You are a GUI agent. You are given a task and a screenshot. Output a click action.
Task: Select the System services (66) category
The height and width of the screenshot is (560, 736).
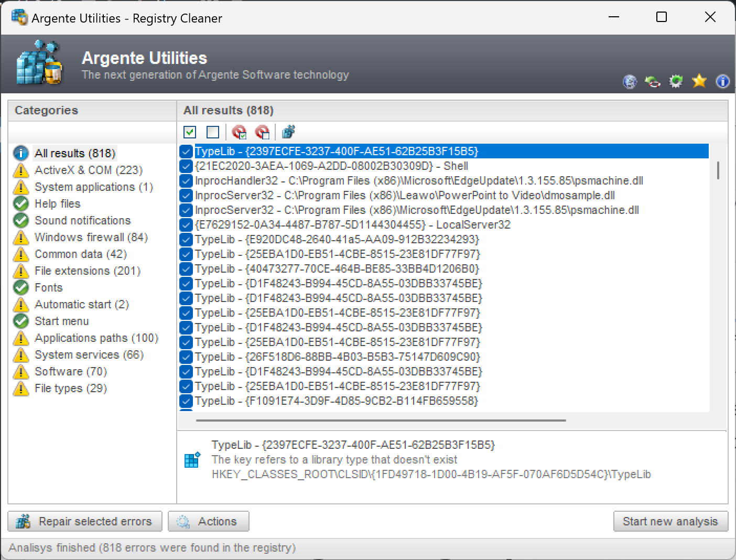pos(89,354)
